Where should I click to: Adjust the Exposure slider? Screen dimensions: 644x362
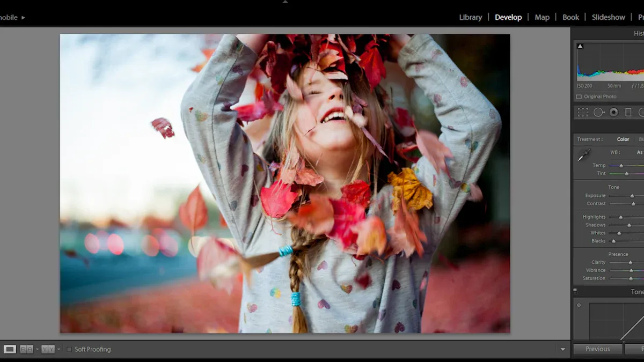point(631,195)
